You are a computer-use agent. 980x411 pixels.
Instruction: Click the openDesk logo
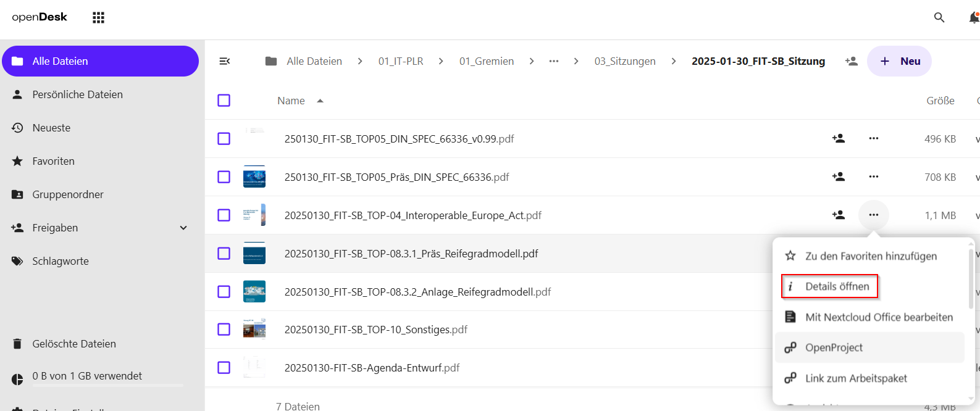point(40,17)
